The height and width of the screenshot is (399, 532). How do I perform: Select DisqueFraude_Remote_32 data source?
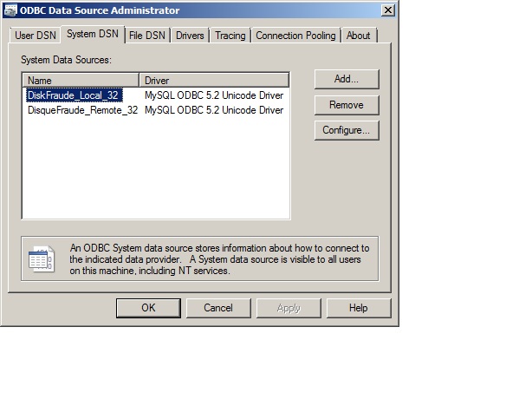[82, 110]
